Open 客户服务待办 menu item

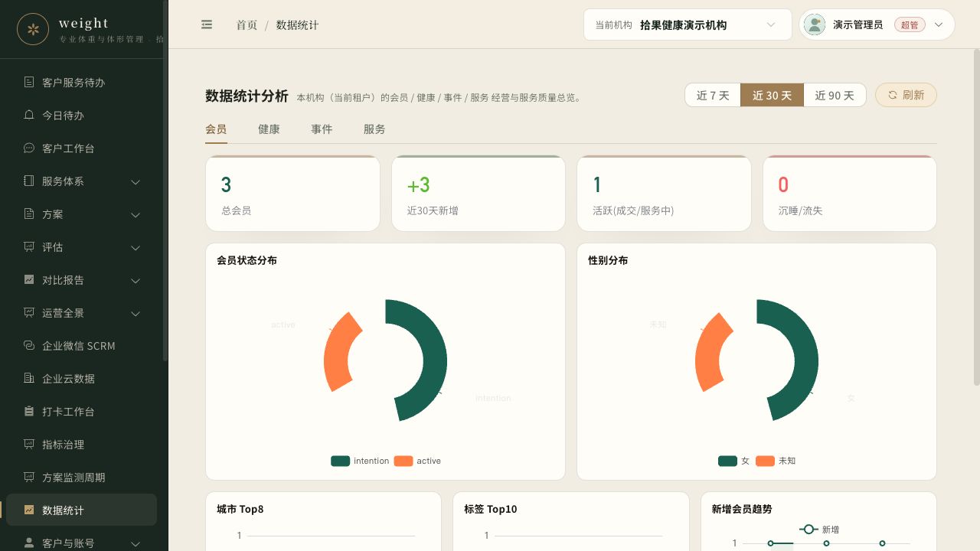coord(81,82)
